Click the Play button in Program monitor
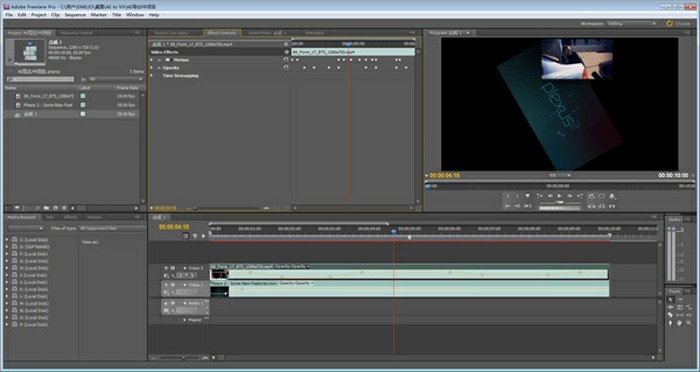 [559, 196]
